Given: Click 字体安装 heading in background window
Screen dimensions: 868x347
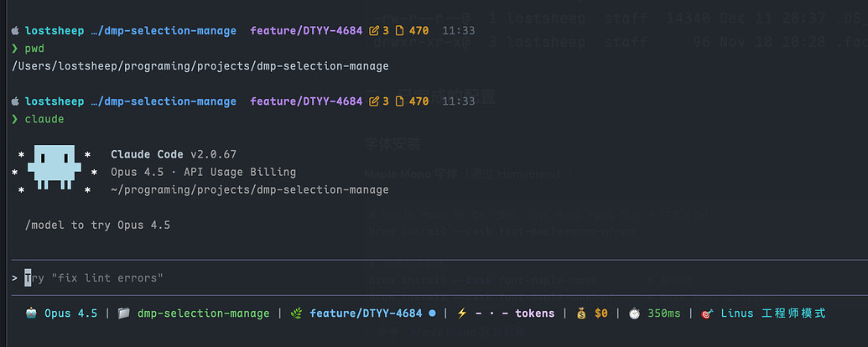Looking at the screenshot, I should pos(392,145).
